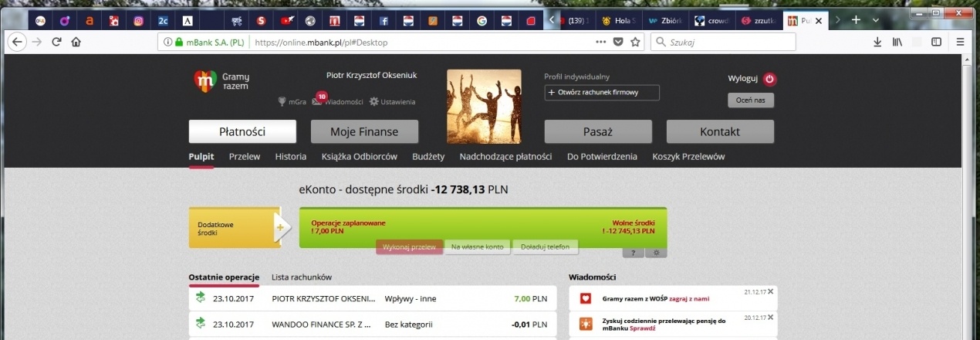Screen dimensions: 980x340
Task: Select Przelew in the submenu
Action: 245,157
